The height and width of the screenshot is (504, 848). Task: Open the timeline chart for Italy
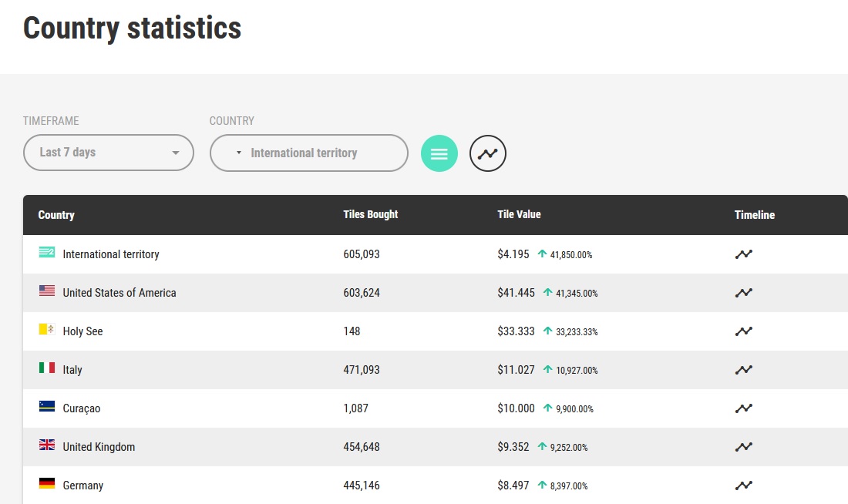pyautogui.click(x=744, y=370)
